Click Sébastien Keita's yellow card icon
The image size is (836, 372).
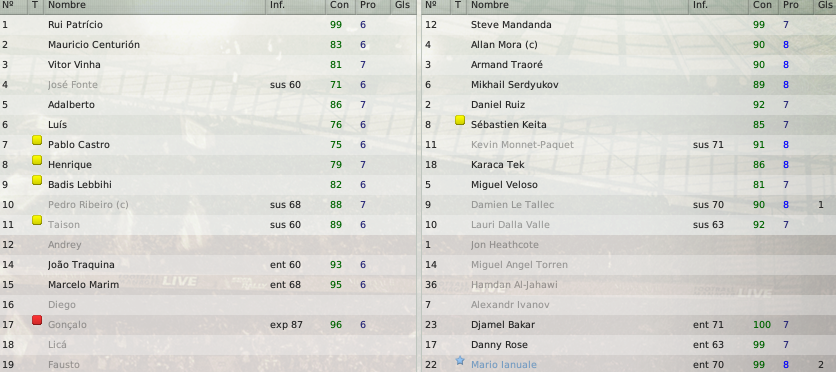460,120
